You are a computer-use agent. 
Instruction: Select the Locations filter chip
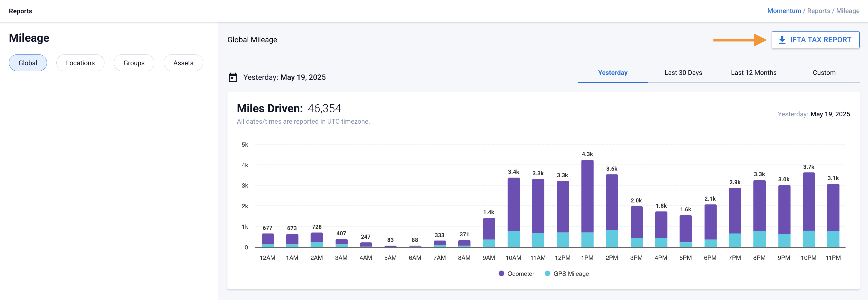point(80,63)
